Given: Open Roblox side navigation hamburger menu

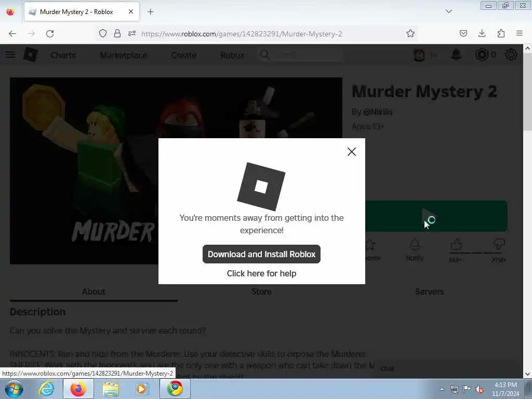Looking at the screenshot, I should coord(10,55).
